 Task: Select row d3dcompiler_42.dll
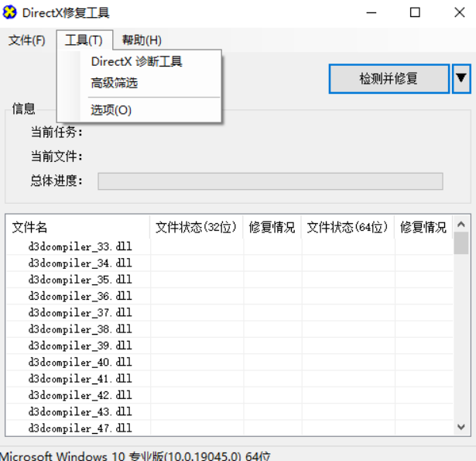pyautogui.click(x=230, y=395)
